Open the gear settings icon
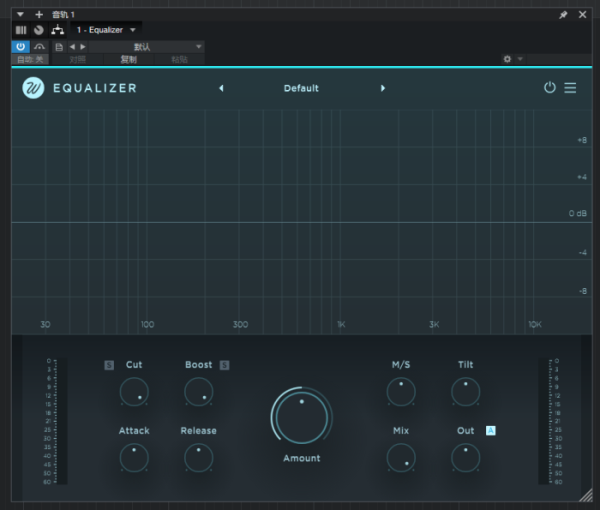 pyautogui.click(x=507, y=59)
